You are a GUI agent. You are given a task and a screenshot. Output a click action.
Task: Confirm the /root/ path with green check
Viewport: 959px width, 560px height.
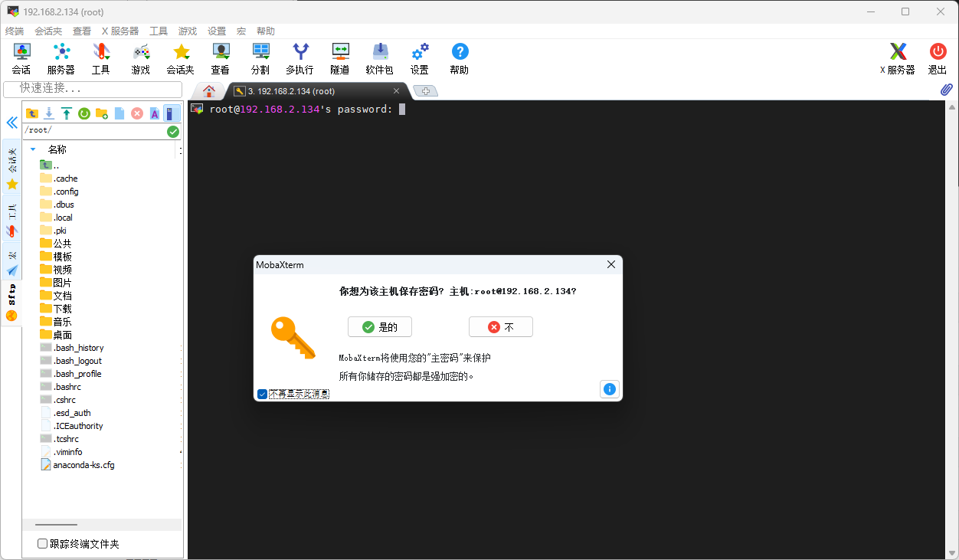point(173,132)
